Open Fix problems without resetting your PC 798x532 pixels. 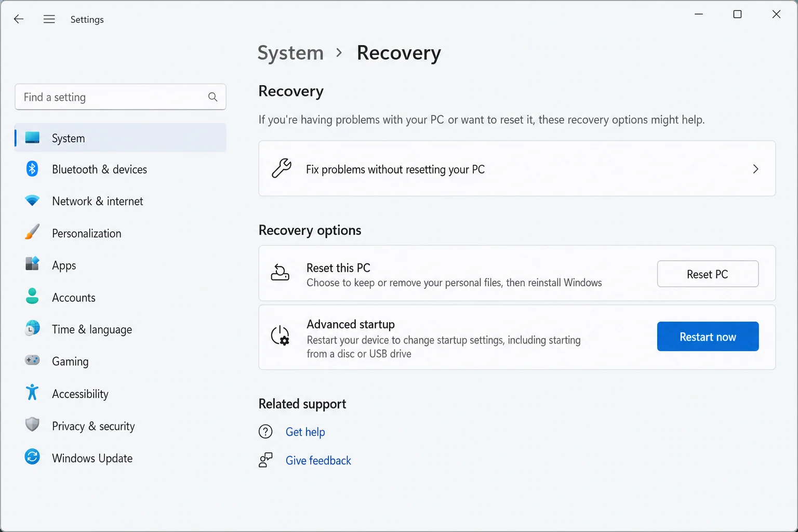coord(517,168)
